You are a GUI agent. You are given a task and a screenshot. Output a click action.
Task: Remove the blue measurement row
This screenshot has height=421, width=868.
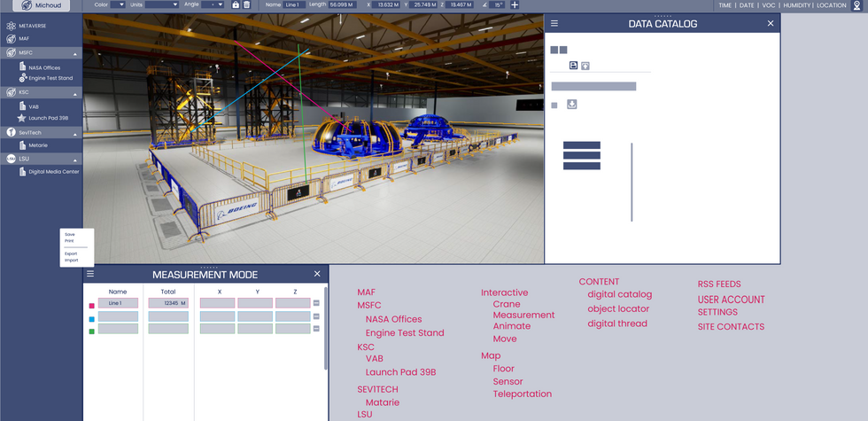[316, 316]
